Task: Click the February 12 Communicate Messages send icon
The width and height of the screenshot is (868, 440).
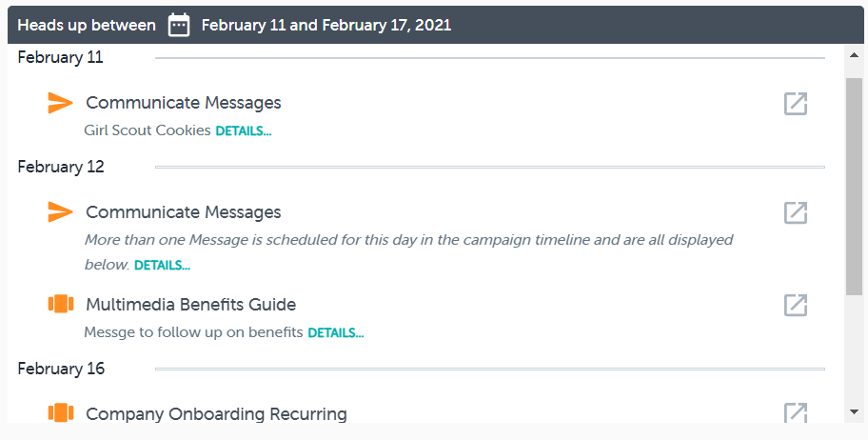Action: point(61,212)
